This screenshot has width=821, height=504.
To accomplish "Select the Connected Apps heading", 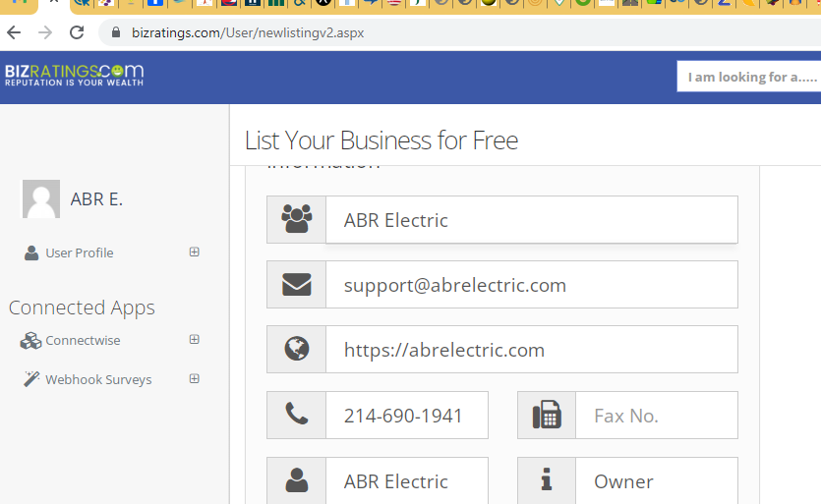I will click(82, 308).
